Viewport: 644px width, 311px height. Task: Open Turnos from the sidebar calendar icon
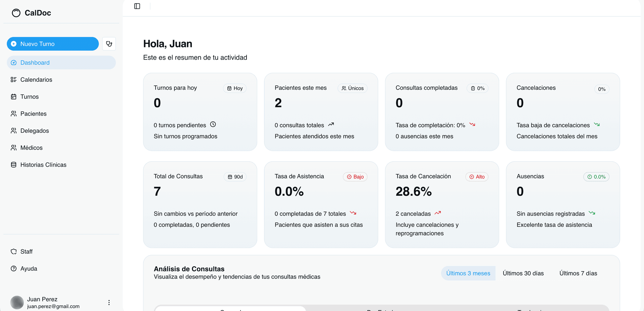click(x=13, y=97)
